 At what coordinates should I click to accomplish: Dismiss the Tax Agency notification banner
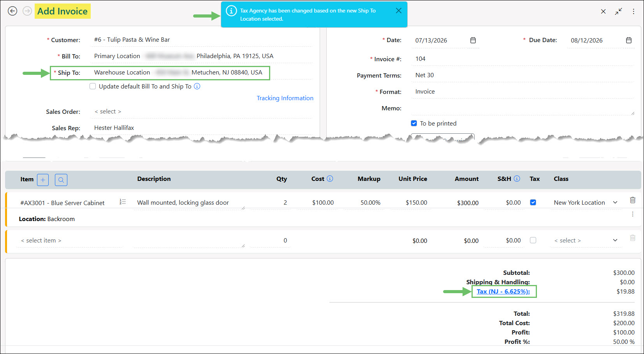coord(398,11)
